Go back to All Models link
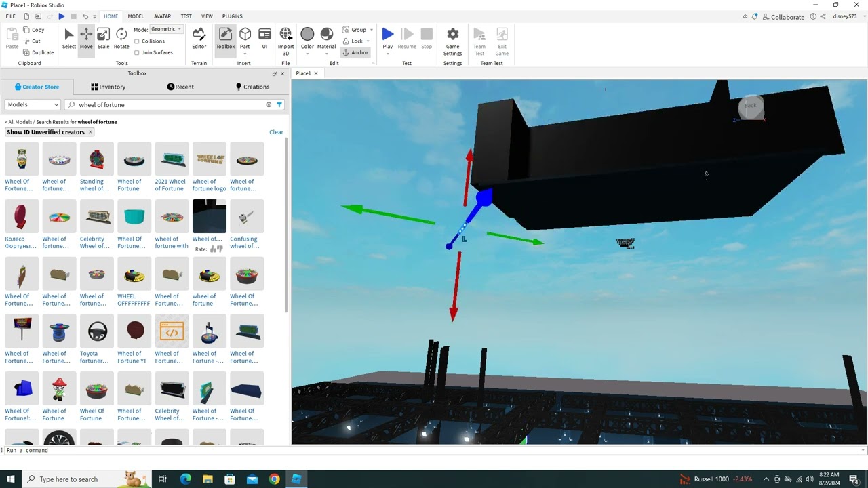 coord(18,122)
